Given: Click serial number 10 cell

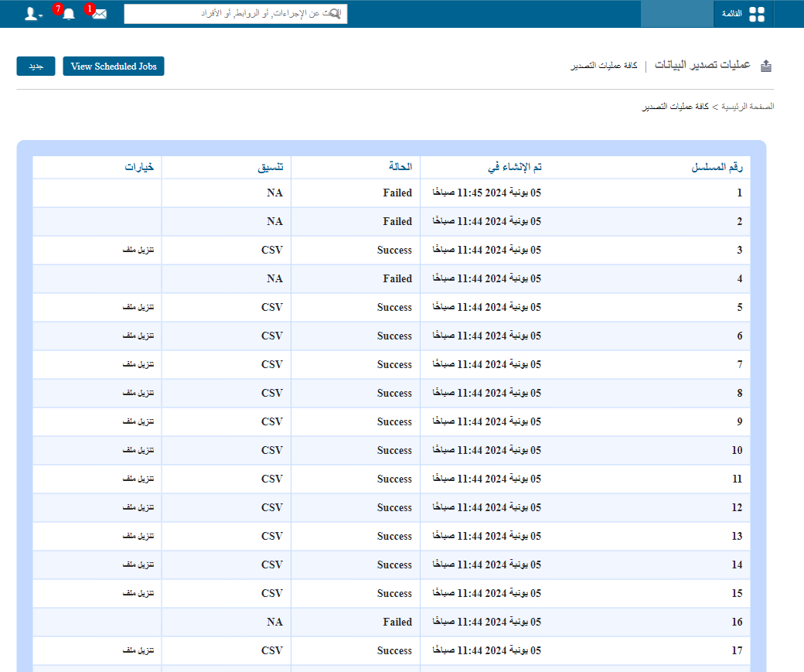Looking at the screenshot, I should (x=737, y=450).
